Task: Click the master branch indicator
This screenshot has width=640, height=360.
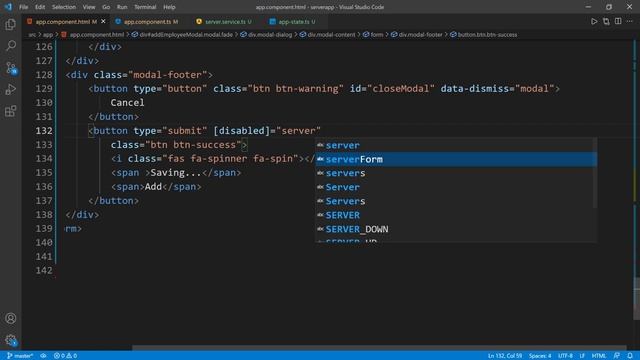Action: [20, 356]
